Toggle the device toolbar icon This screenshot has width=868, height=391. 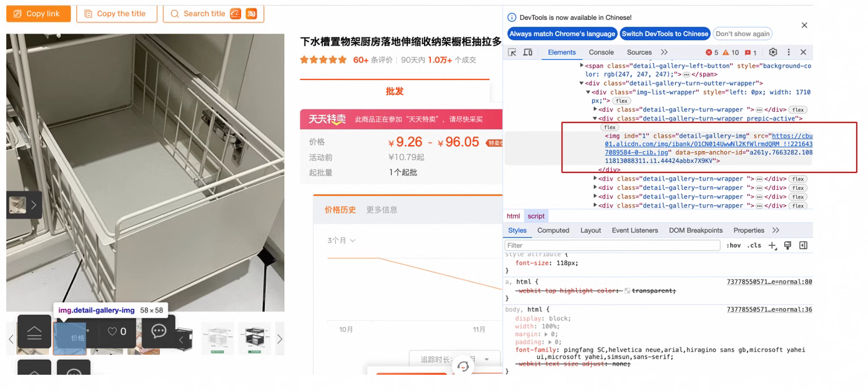[x=528, y=52]
